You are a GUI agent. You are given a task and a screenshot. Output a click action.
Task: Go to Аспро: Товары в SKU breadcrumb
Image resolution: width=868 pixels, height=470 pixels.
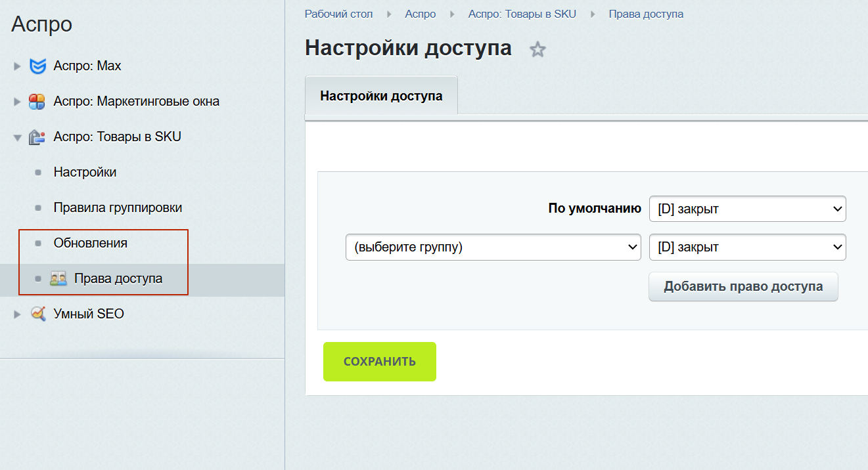pyautogui.click(x=522, y=14)
